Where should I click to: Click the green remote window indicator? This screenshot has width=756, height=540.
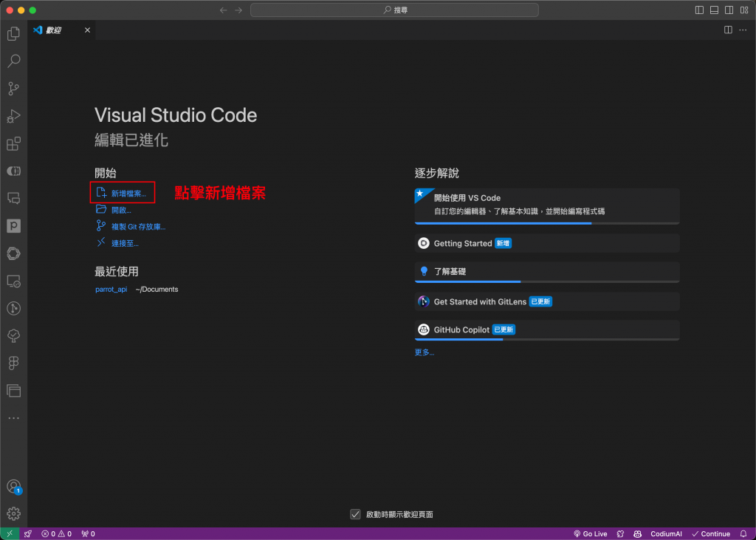tap(10, 534)
